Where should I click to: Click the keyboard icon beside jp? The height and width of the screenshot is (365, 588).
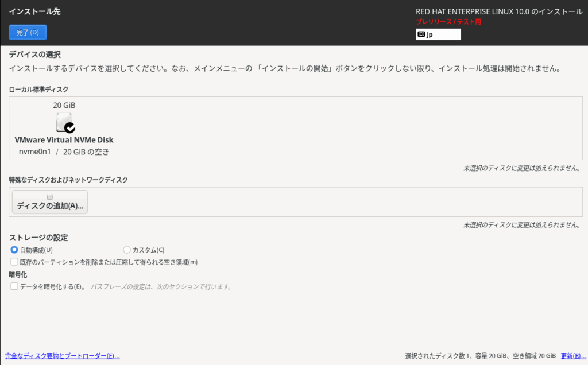pyautogui.click(x=421, y=34)
